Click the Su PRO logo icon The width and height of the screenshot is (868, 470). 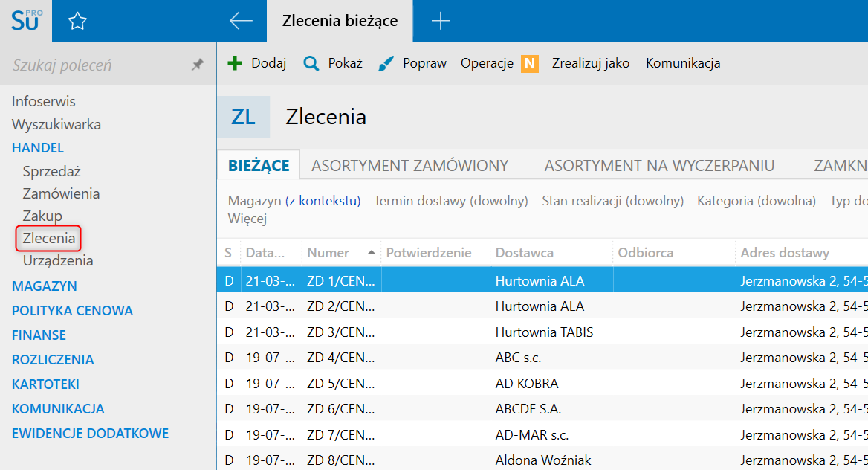tap(26, 21)
